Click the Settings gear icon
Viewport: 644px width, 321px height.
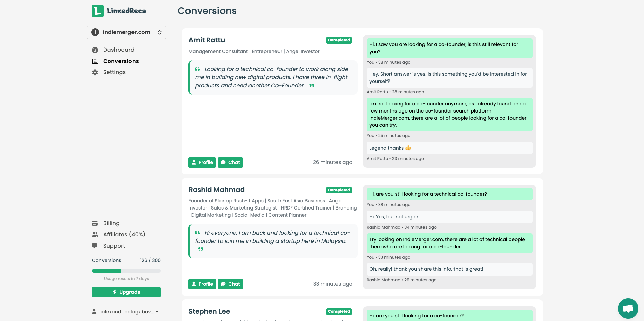(95, 72)
